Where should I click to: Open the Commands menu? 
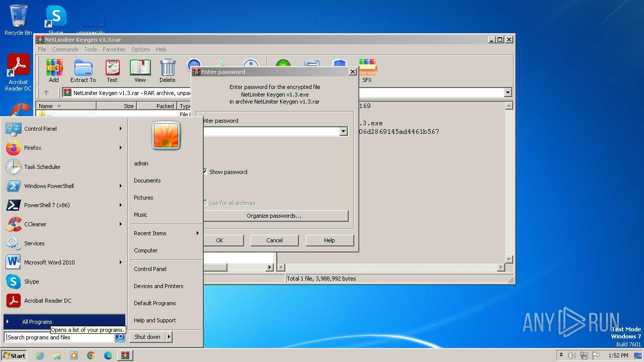click(65, 49)
